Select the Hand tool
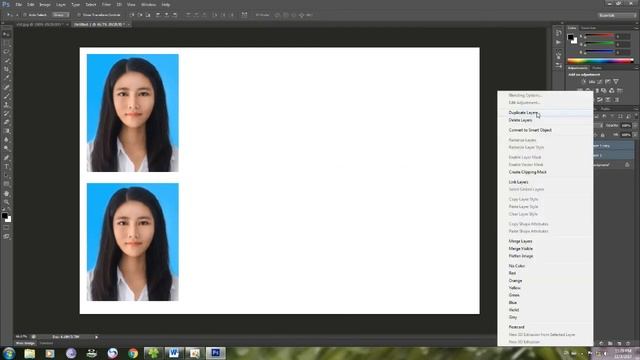Image resolution: width=640 pixels, height=360 pixels. pos(7,193)
